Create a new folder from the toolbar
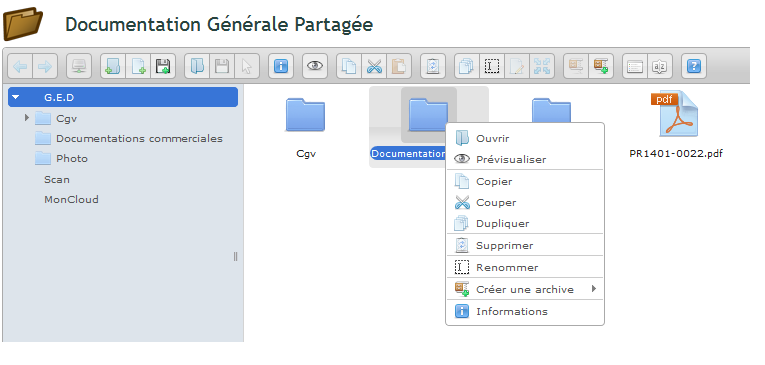The height and width of the screenshot is (365, 765). tap(113, 66)
